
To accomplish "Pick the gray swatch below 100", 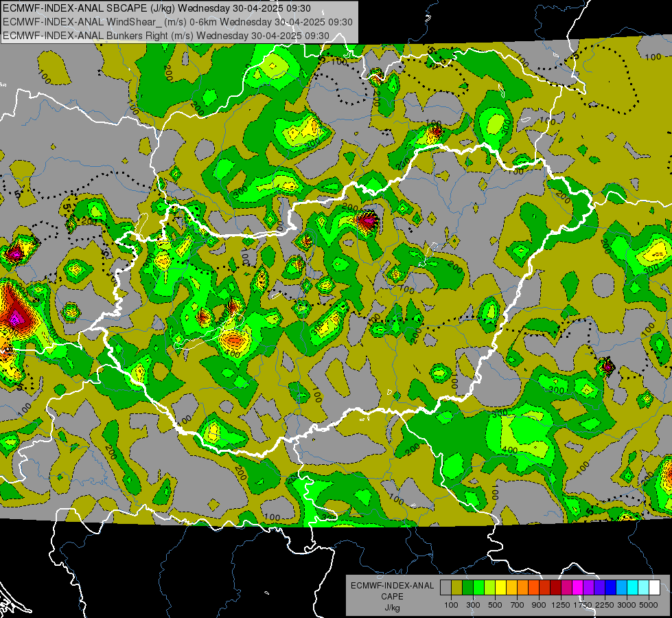I will (x=445, y=587).
